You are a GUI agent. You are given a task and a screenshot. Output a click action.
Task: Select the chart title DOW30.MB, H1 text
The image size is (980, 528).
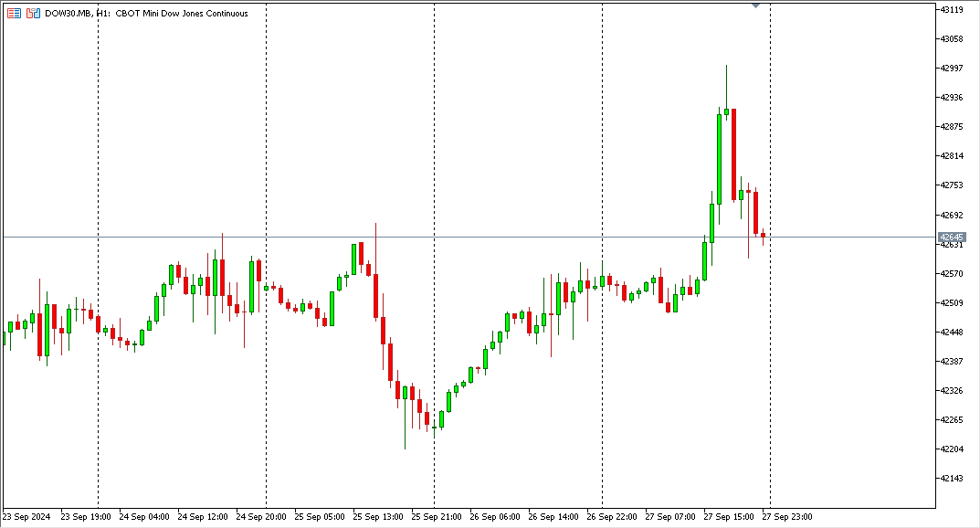click(78, 13)
